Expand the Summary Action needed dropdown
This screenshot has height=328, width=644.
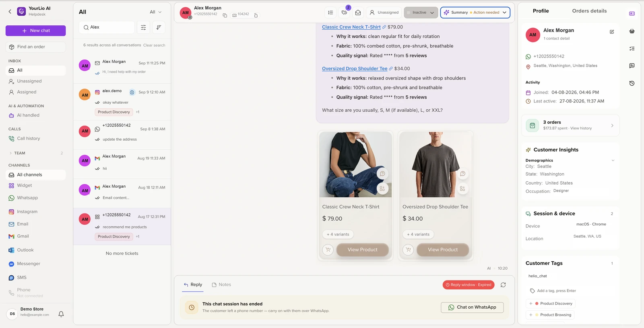tap(475, 12)
